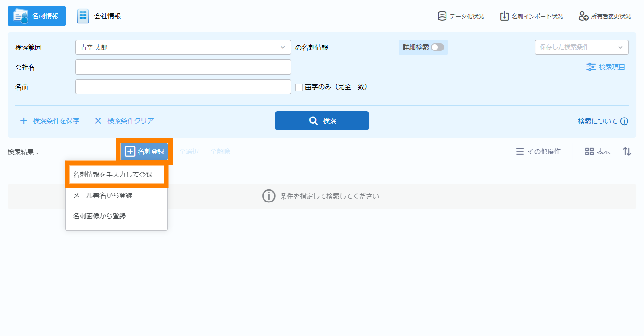The width and height of the screenshot is (644, 336).
Task: Toggle the 詳細検索 switch
Action: coord(437,47)
